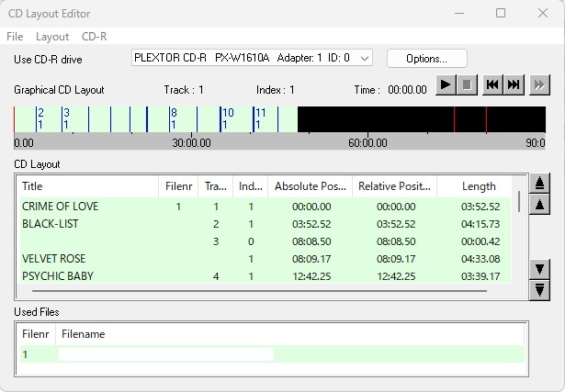Skip to the previous track
Image resolution: width=565 pixels, height=392 pixels.
pos(492,85)
